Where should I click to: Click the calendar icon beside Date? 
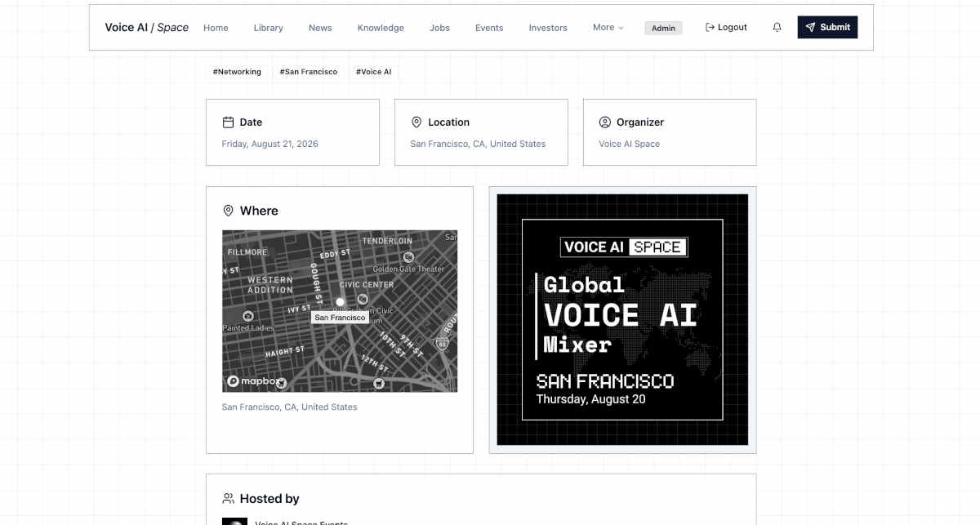pos(228,122)
